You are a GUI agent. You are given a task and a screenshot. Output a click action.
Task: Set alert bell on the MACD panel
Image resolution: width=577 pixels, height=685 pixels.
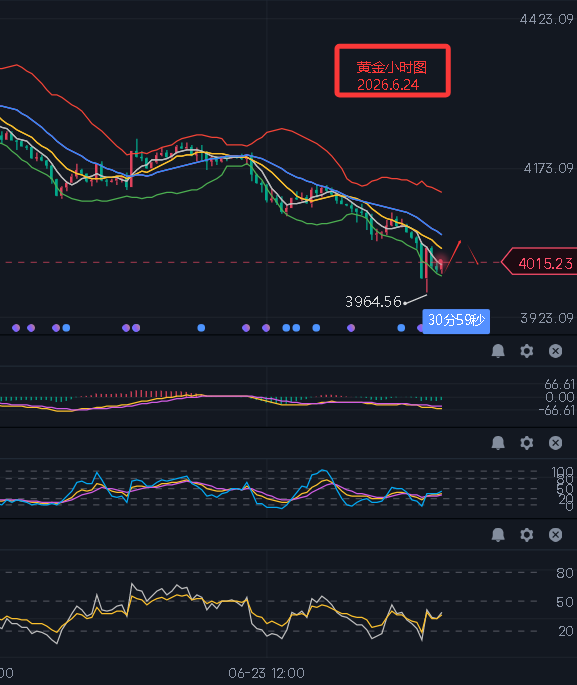tap(498, 351)
